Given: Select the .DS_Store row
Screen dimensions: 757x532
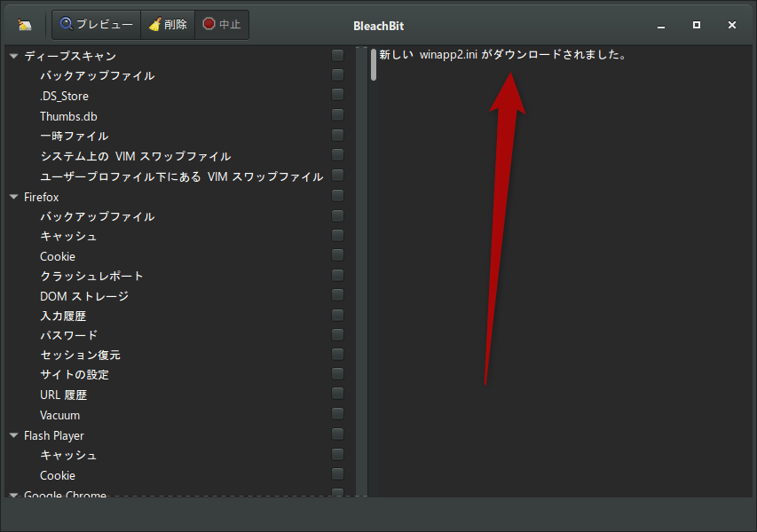Looking at the screenshot, I should (x=180, y=96).
